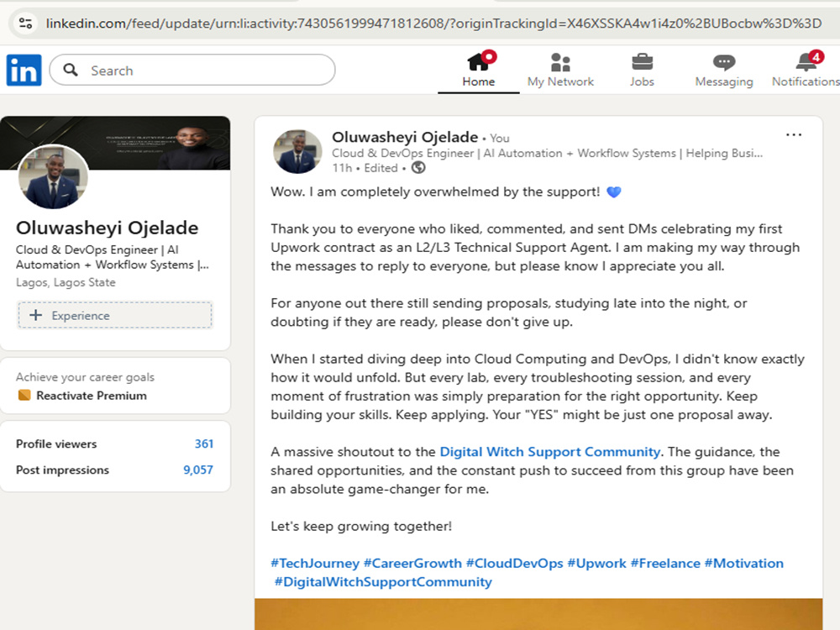The width and height of the screenshot is (840, 630).
Task: Click the #Freelance hashtag
Action: (x=665, y=563)
